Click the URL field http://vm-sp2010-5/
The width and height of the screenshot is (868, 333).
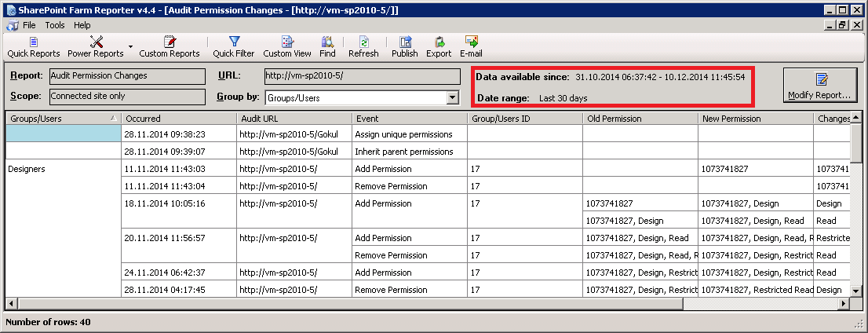tap(362, 76)
